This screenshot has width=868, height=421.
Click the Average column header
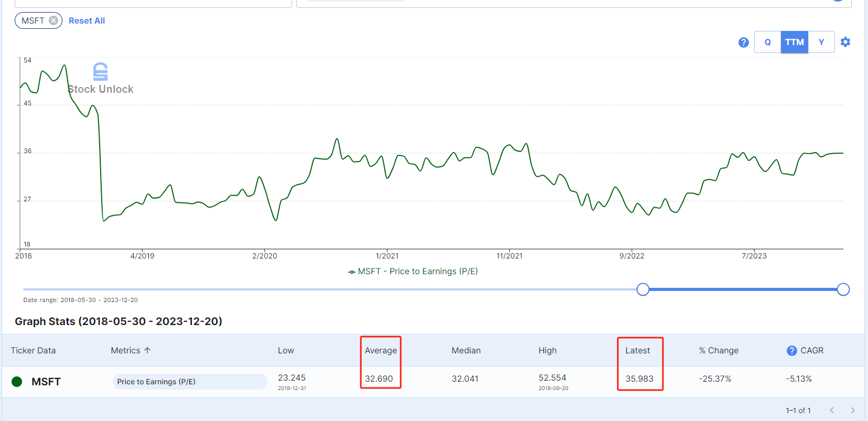[381, 350]
